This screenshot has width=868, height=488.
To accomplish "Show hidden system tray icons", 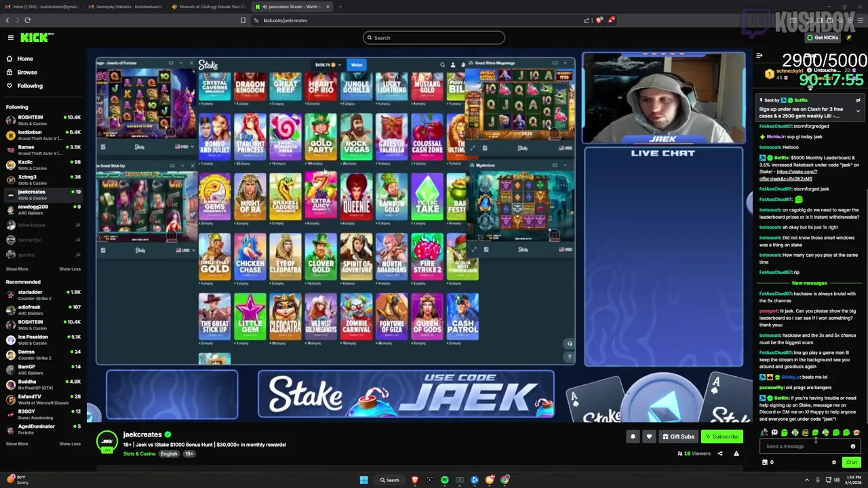I will point(806,480).
